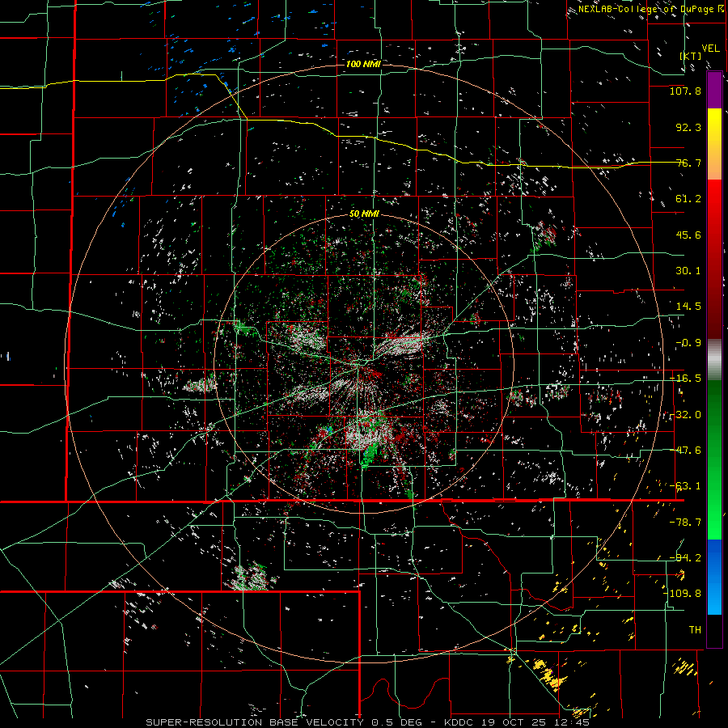Click the -47.6 legend value
This screenshot has width=728, height=728.
click(685, 451)
